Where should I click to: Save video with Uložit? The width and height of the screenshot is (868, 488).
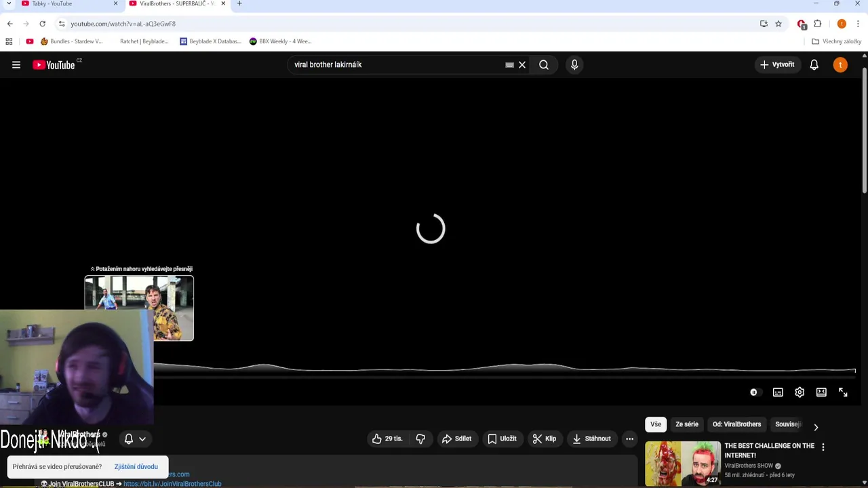(x=502, y=439)
